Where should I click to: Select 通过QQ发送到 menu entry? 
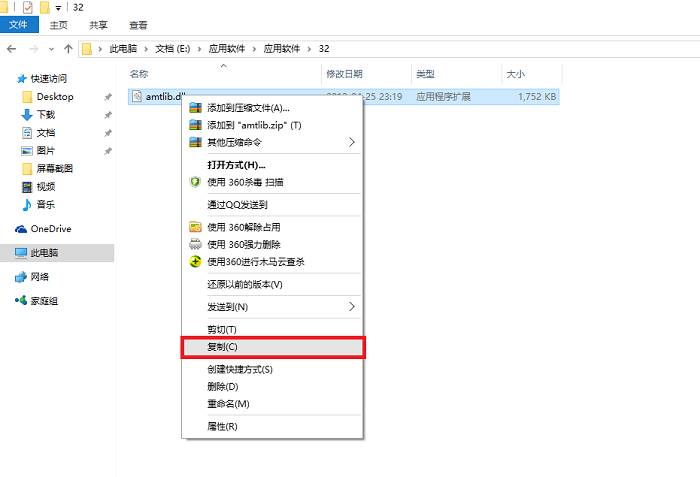click(273, 205)
